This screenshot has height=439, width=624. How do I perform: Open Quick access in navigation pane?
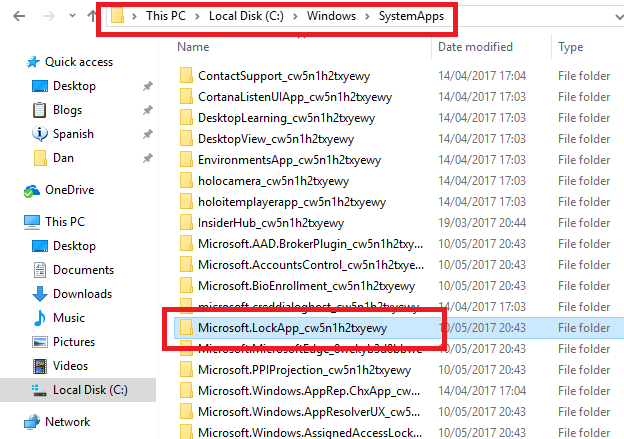coord(79,62)
